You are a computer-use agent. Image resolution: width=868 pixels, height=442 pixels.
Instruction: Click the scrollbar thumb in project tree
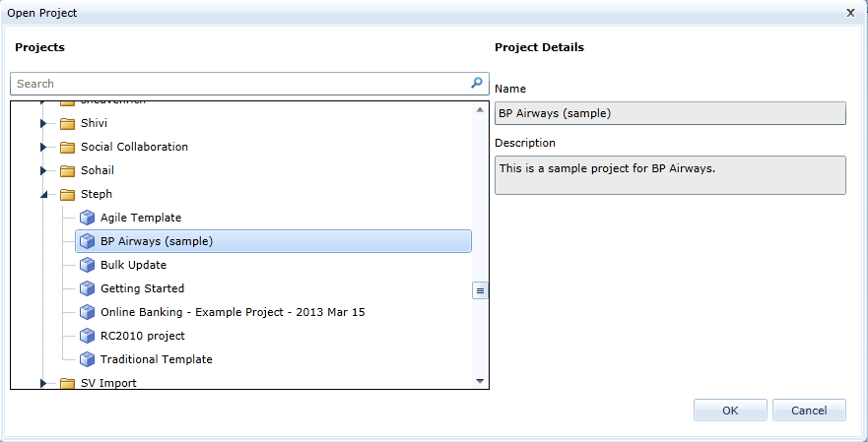480,290
